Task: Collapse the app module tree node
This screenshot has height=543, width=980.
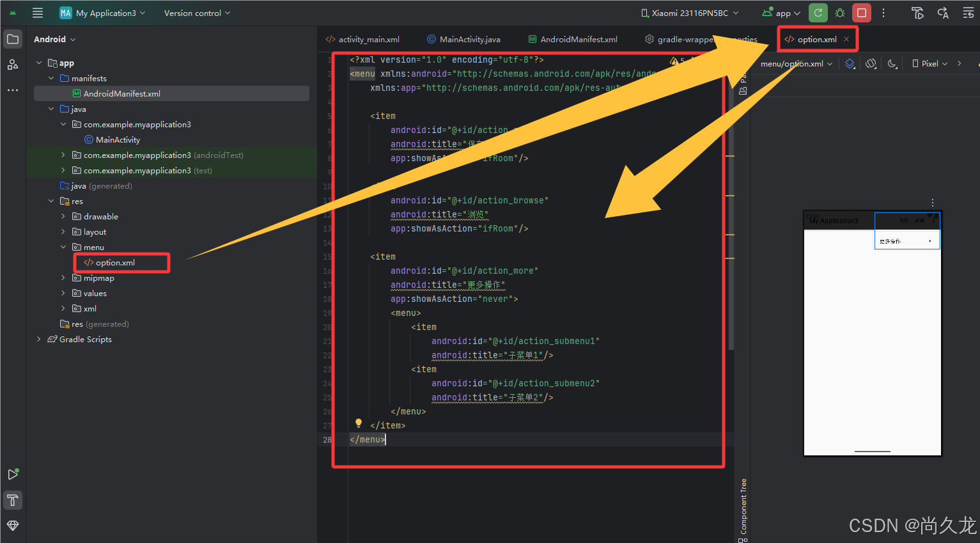Action: [39, 63]
